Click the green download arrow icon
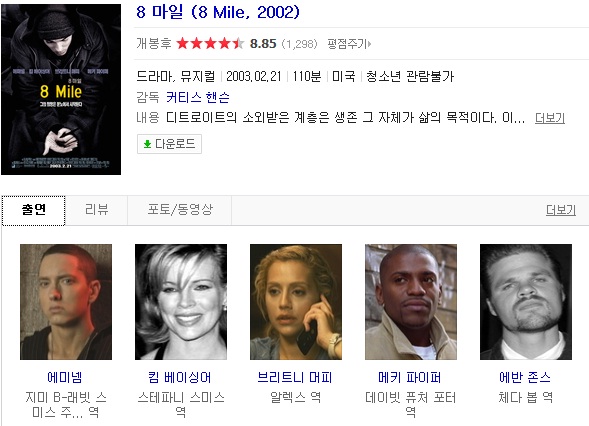 click(x=147, y=144)
